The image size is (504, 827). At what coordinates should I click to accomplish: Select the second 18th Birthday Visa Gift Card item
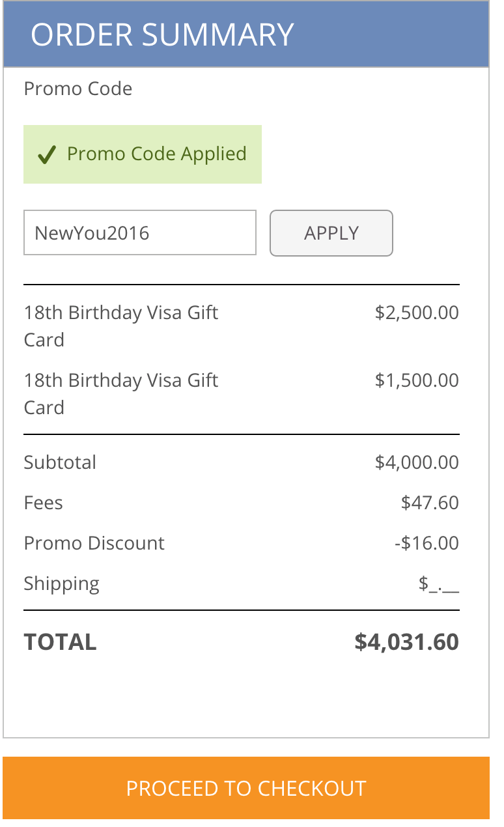(x=121, y=393)
